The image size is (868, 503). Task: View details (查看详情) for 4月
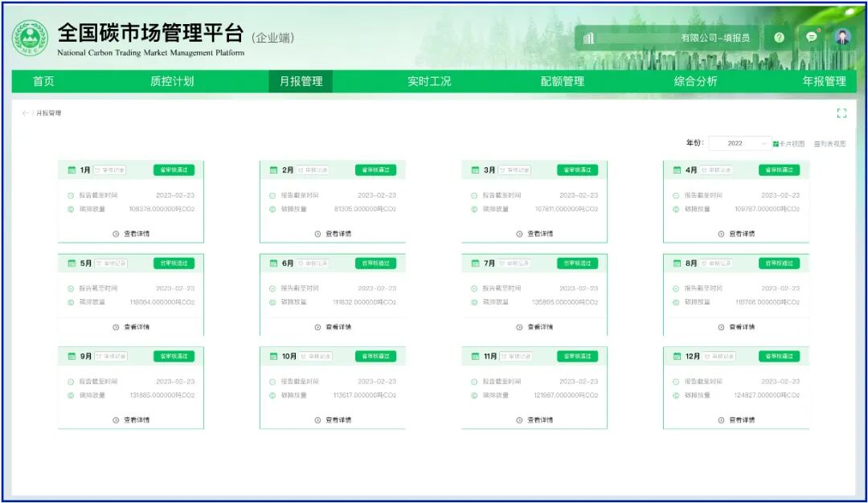pos(736,234)
